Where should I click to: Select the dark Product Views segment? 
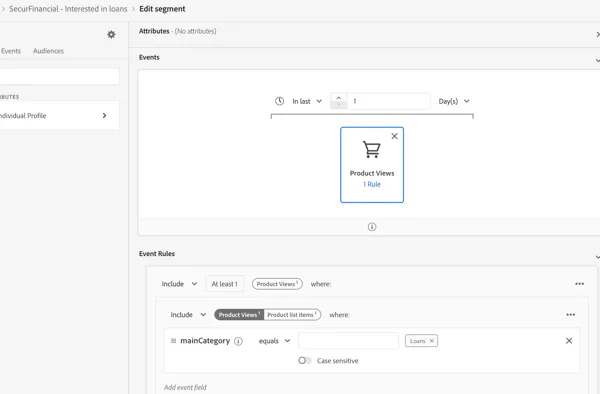click(x=239, y=315)
